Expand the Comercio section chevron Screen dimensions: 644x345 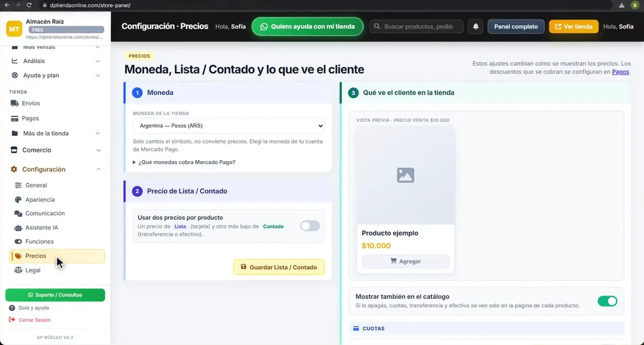point(98,150)
